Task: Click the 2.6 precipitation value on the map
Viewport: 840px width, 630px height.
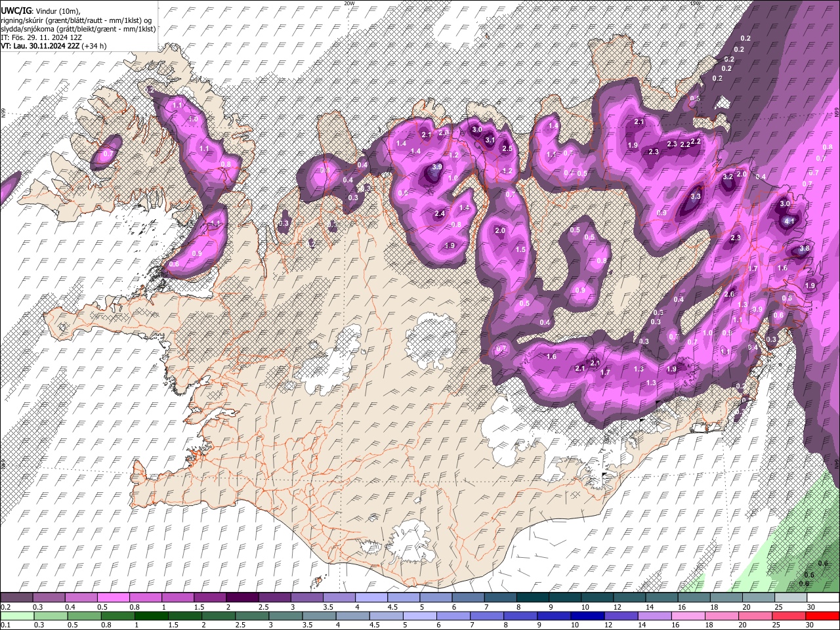Action: click(x=729, y=295)
